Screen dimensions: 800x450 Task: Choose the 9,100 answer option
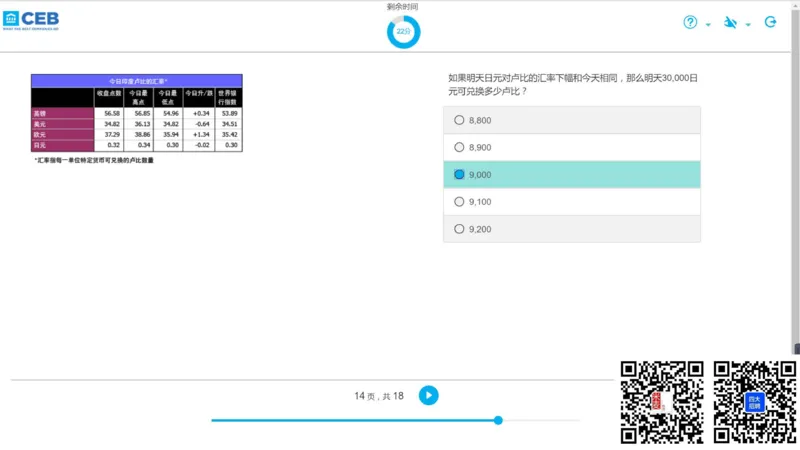[572, 202]
